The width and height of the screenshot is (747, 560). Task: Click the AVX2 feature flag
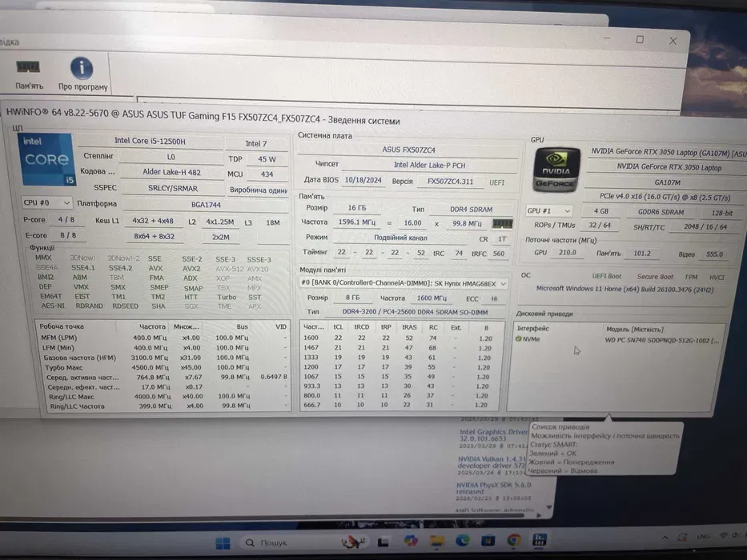[x=191, y=269]
